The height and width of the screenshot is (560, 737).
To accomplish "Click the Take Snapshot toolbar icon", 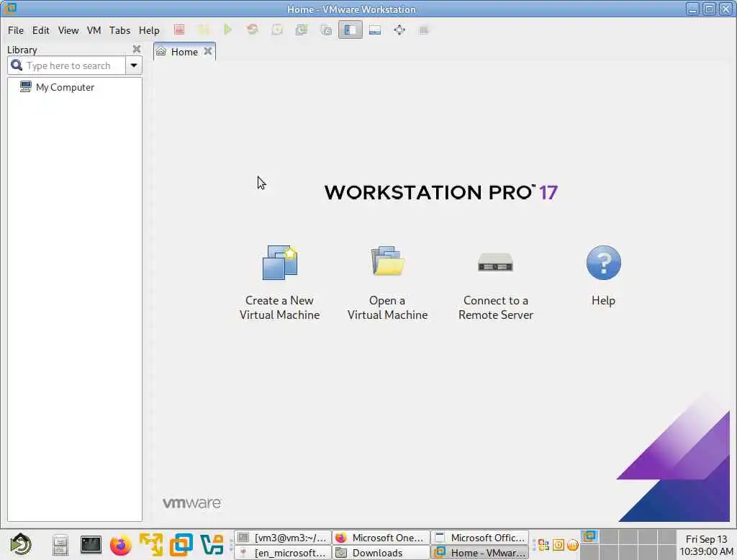I will (x=277, y=30).
